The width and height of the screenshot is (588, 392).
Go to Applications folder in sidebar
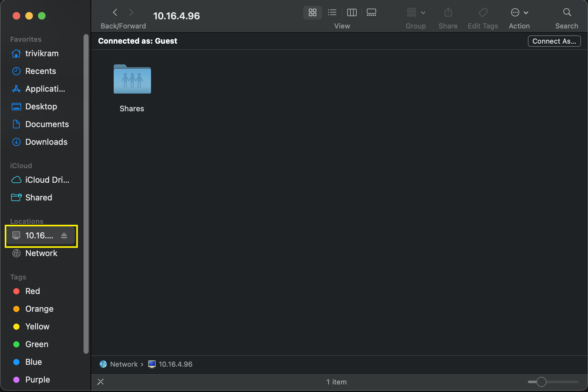tap(45, 89)
